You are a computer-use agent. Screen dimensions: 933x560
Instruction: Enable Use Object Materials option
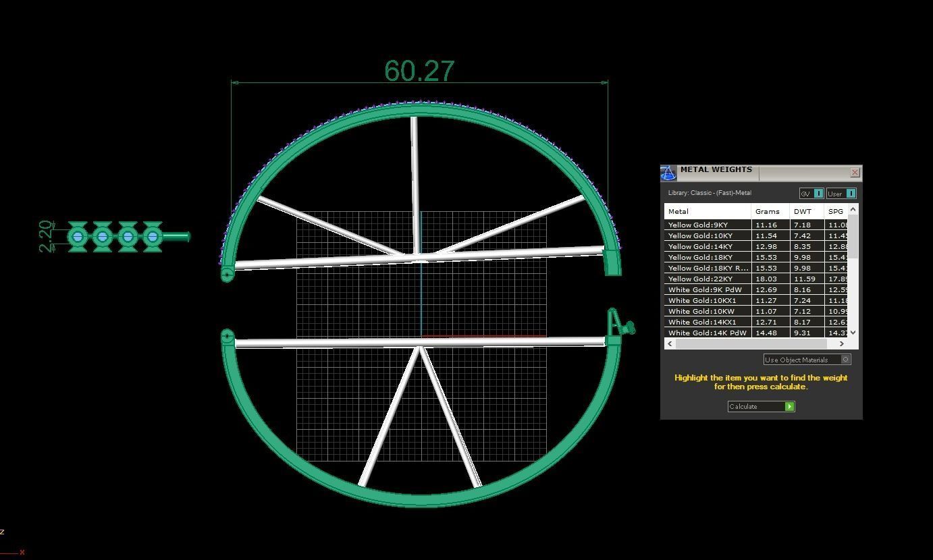807,360
